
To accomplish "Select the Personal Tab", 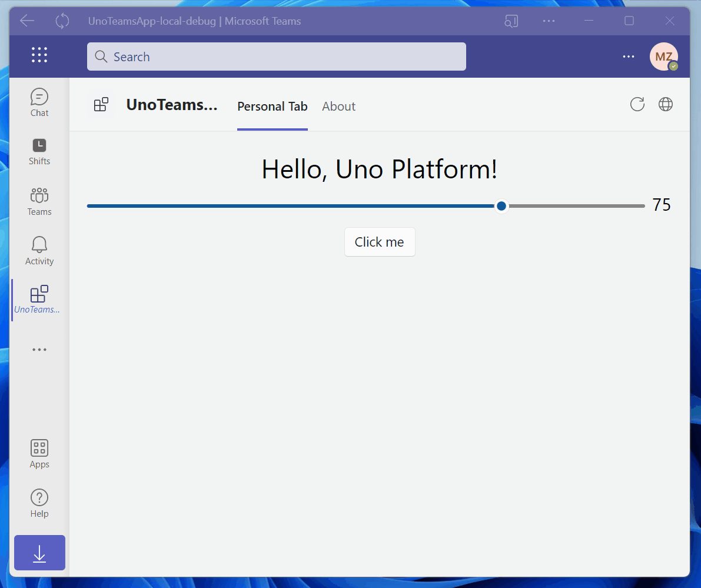I will [x=273, y=107].
